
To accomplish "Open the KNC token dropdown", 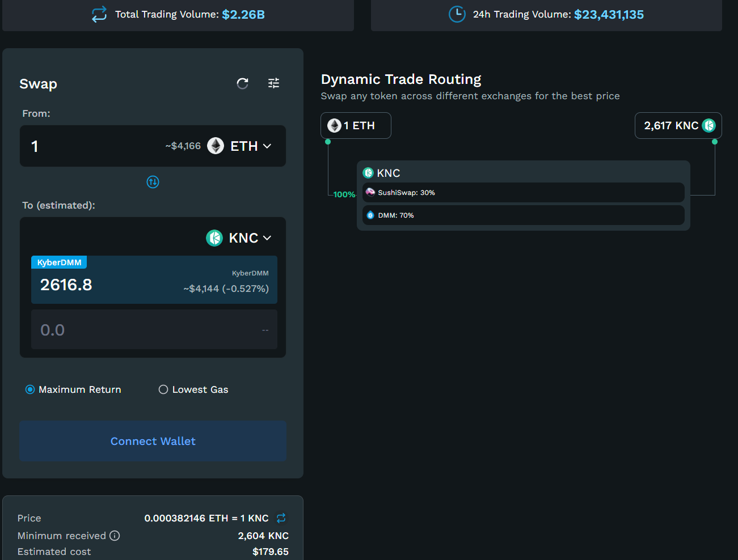I will point(239,237).
